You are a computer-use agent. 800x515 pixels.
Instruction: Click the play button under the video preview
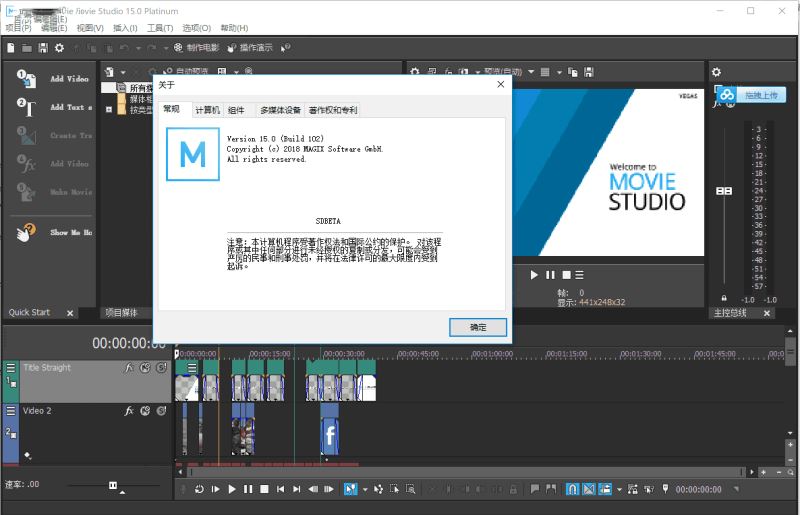[534, 275]
